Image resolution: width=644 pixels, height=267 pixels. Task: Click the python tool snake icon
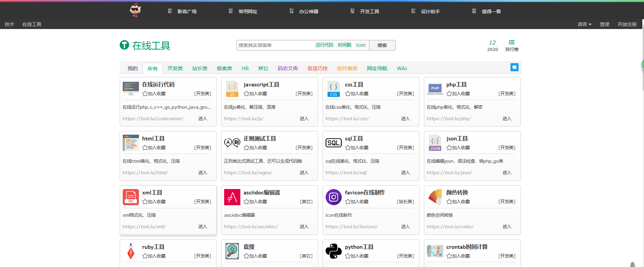[x=333, y=251]
